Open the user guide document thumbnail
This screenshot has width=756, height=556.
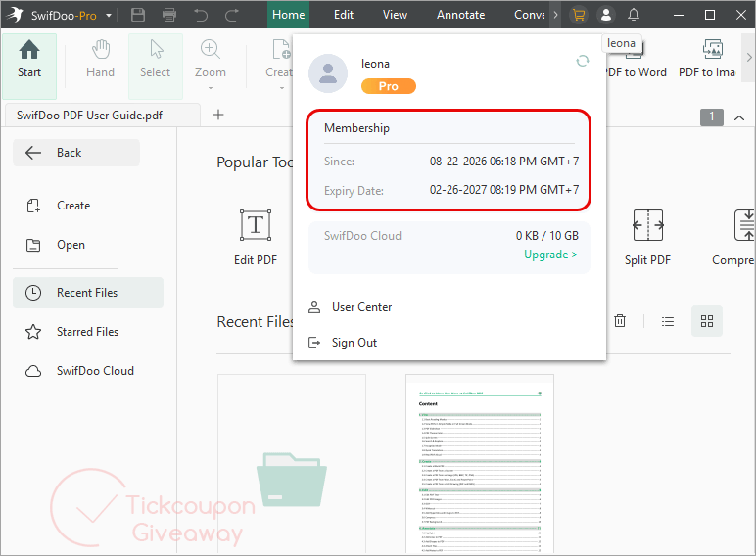pos(480,465)
